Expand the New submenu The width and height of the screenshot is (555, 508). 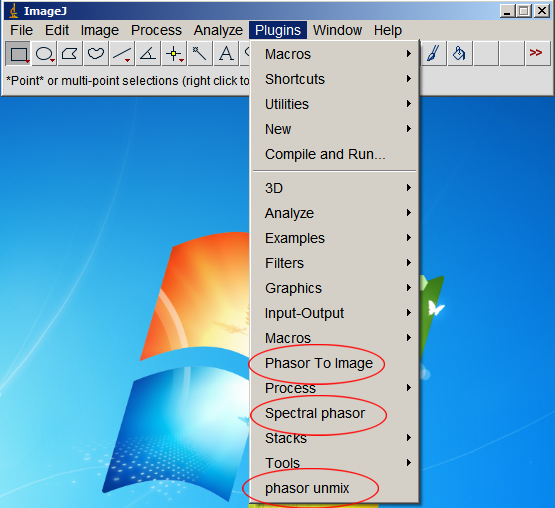[334, 129]
